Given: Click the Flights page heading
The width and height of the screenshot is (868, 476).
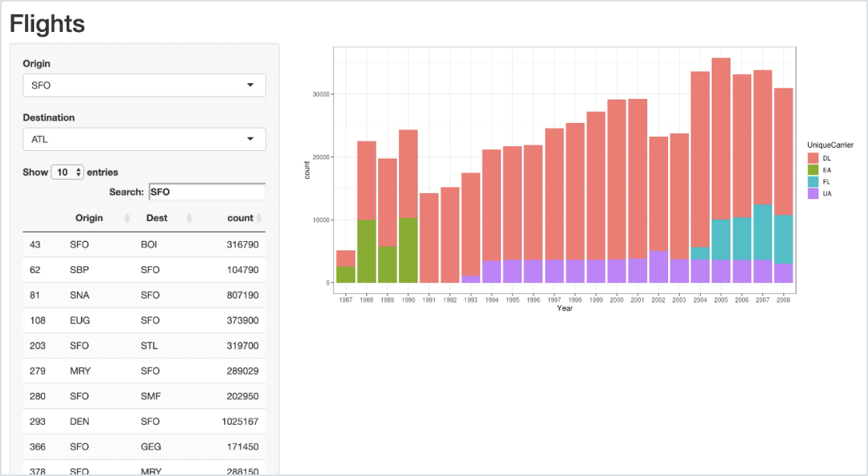Looking at the screenshot, I should coord(47,23).
